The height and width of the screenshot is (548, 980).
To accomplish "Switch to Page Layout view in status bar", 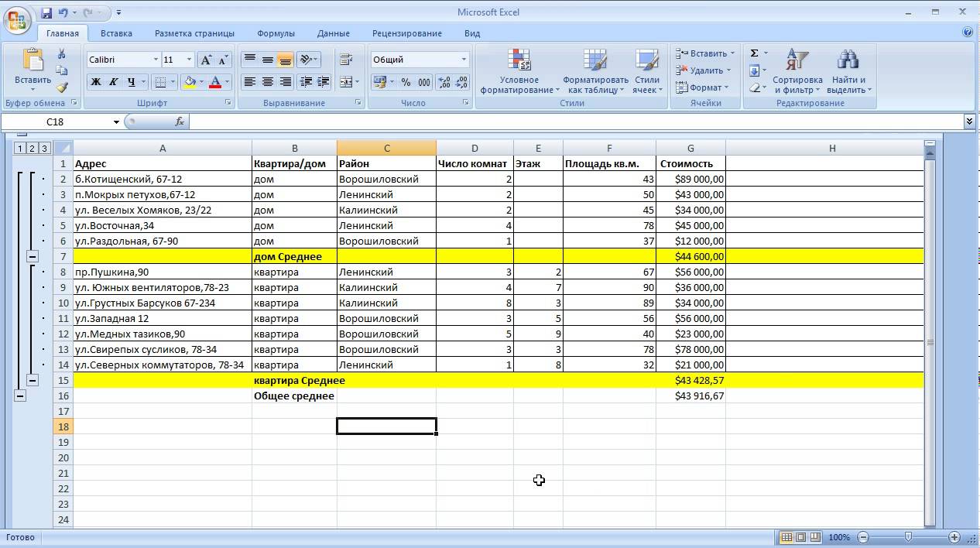I will coord(800,537).
